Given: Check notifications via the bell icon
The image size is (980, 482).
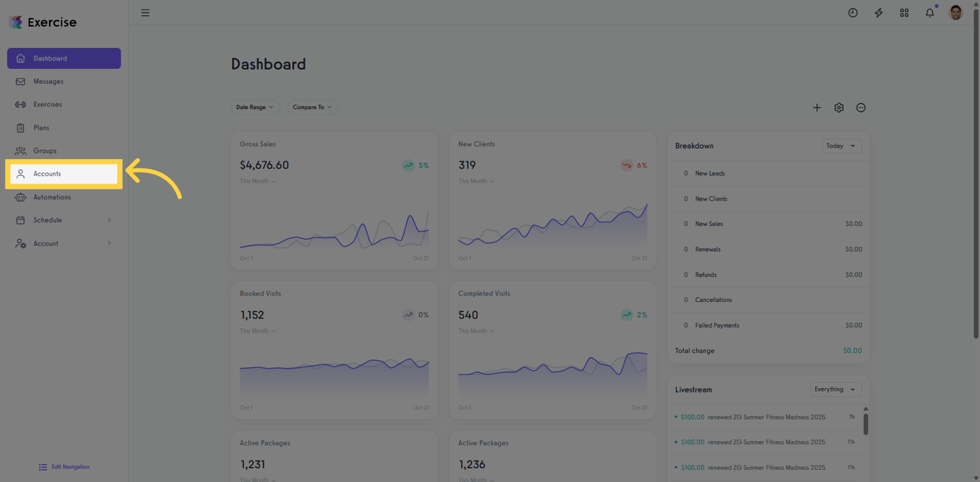Looking at the screenshot, I should (x=929, y=12).
